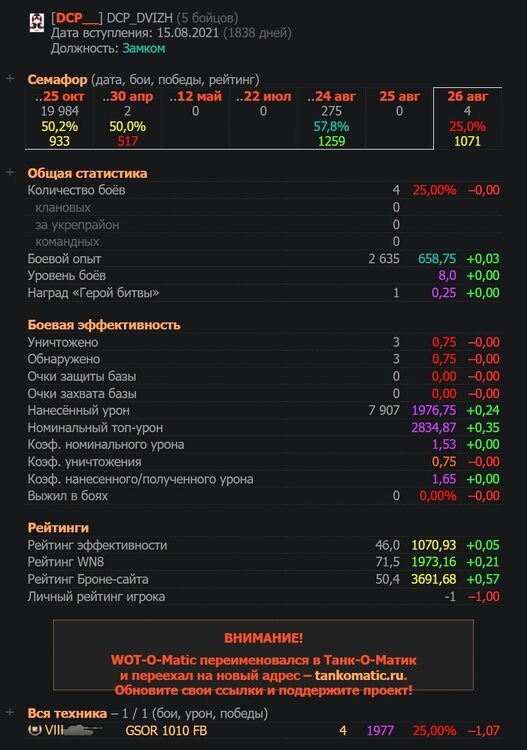Expand the Семафор section plus sign
The image size is (527, 750).
coord(10,78)
